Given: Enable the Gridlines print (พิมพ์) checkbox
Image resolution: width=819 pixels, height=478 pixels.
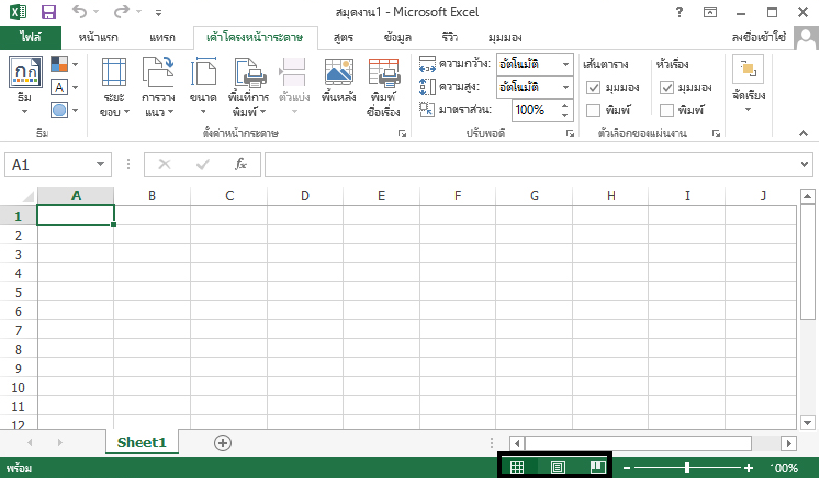Looking at the screenshot, I should [593, 110].
